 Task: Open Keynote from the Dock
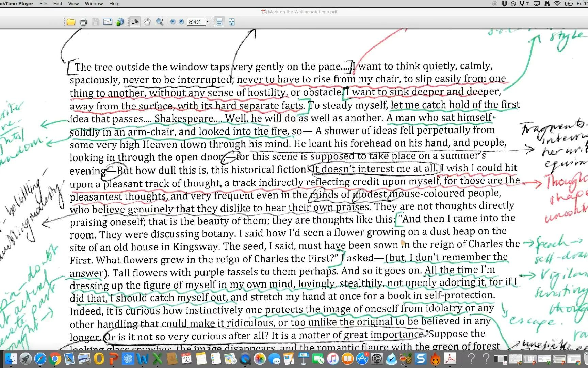(x=304, y=359)
